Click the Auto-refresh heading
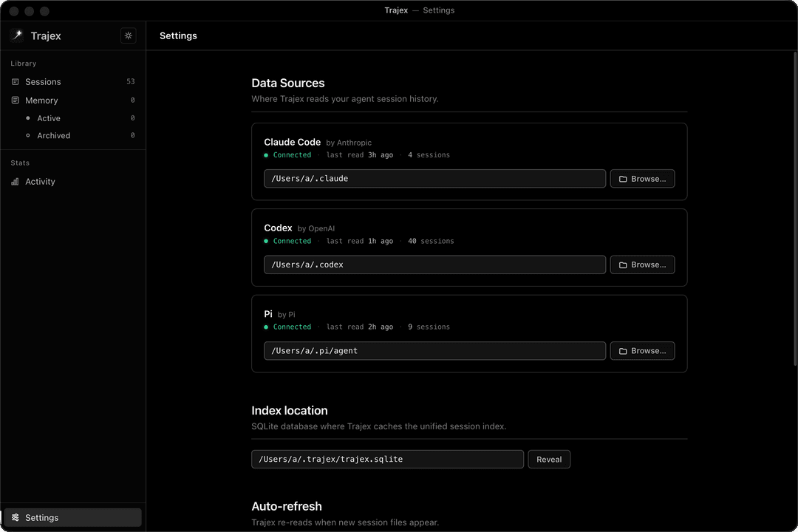The width and height of the screenshot is (798, 532). [x=287, y=507]
